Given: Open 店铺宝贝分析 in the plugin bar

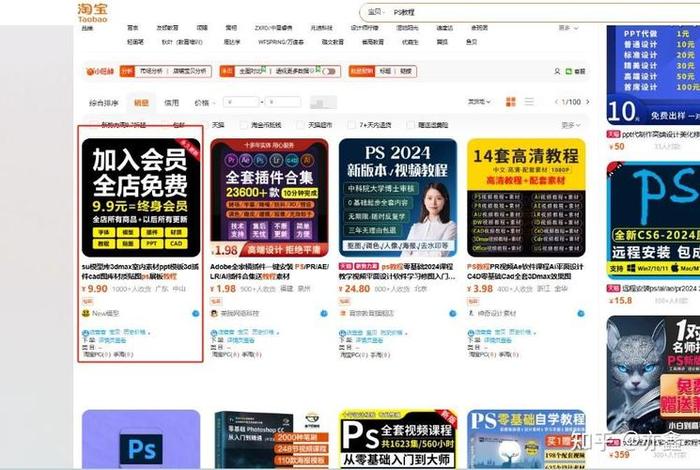Looking at the screenshot, I should (x=190, y=71).
